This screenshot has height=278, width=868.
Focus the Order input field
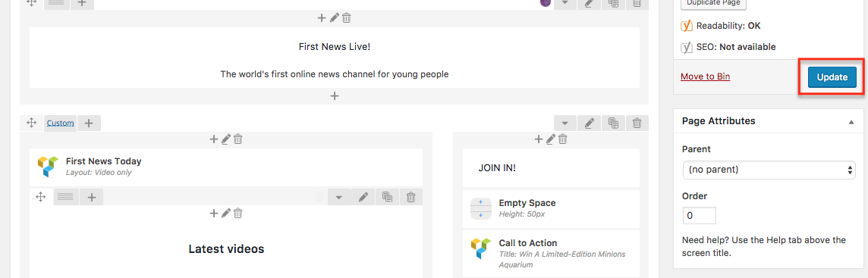click(x=699, y=216)
